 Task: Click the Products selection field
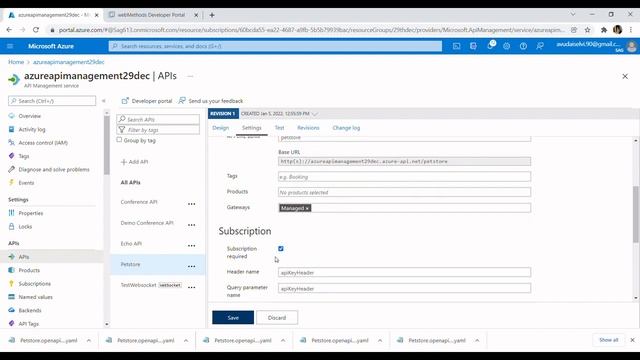(404, 192)
